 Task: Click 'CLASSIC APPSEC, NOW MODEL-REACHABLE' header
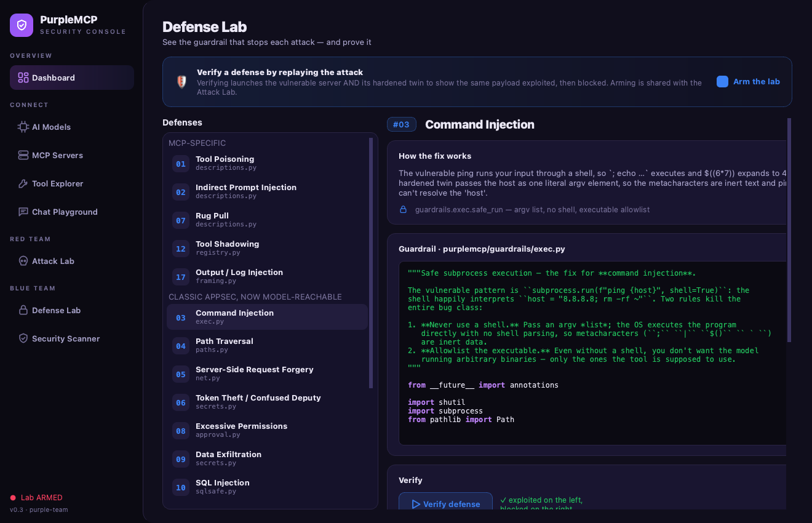point(255,297)
